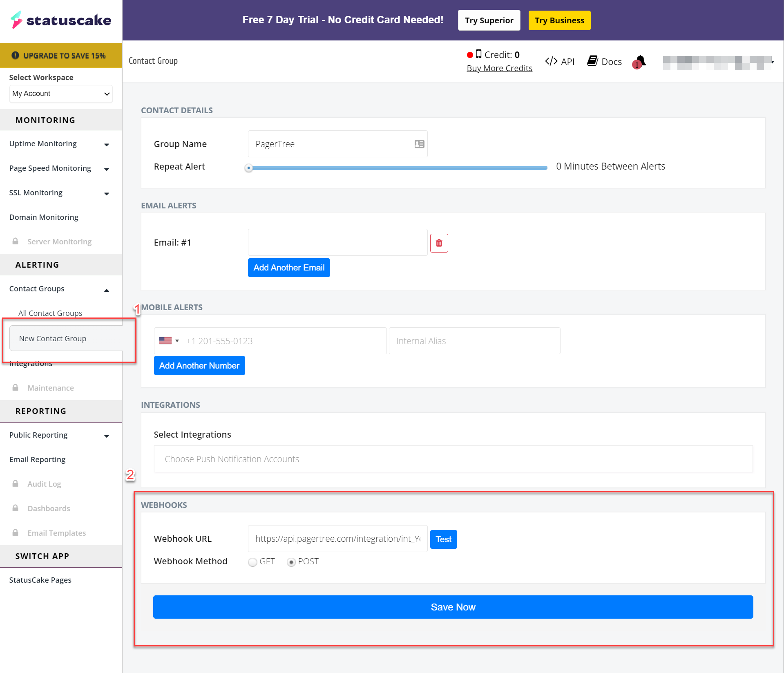Viewport: 784px width, 673px height.
Task: Open the My Account workspace dropdown
Action: (x=61, y=94)
